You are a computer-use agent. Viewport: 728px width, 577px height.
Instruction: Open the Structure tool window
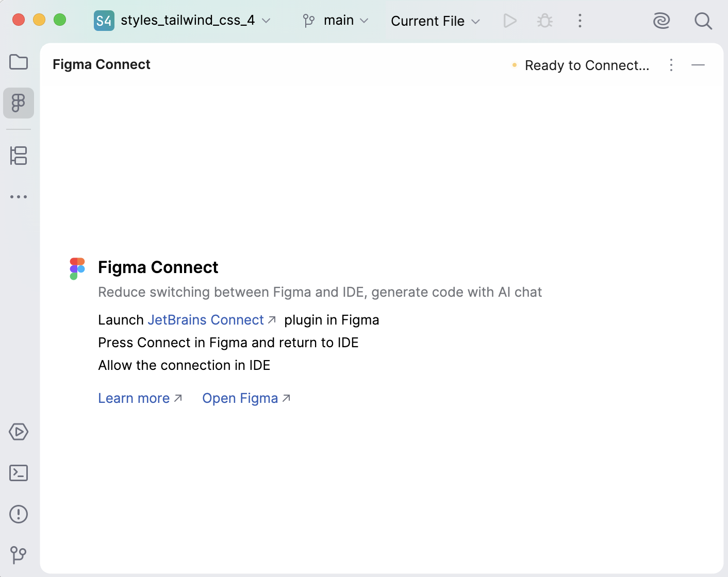coord(19,156)
